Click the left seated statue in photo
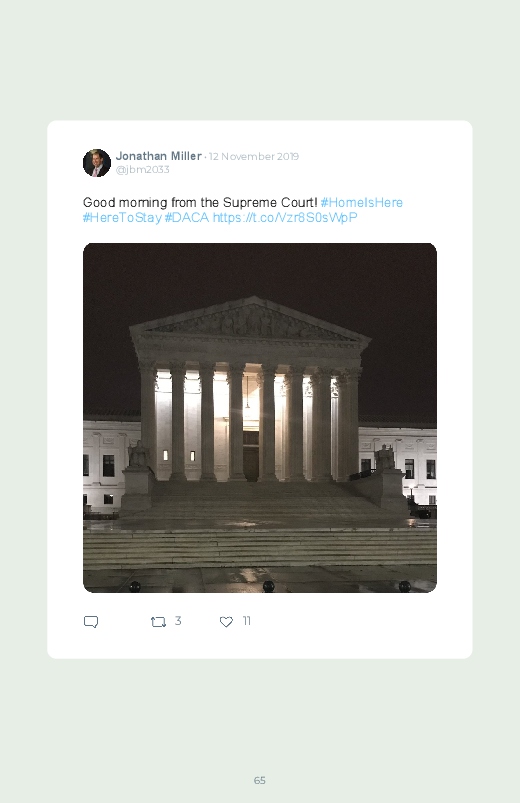The height and width of the screenshot is (803, 520). point(138,454)
